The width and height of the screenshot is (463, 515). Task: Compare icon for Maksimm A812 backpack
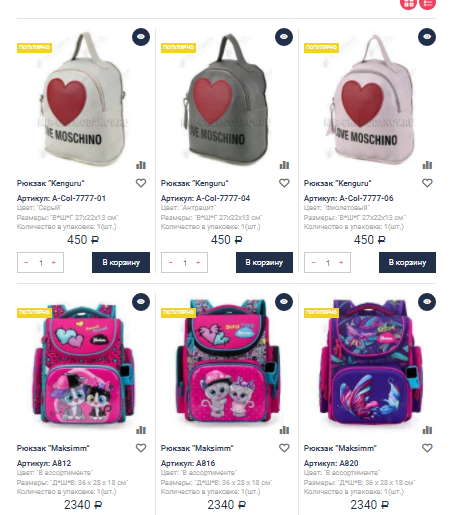coord(141,430)
